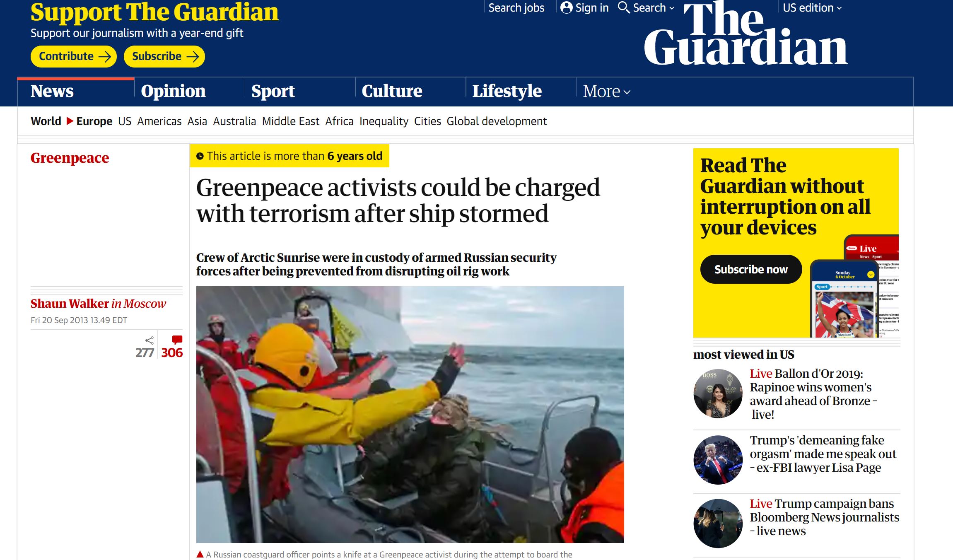
Task: Open Ballon d'Or 2019 live headline
Action: (x=813, y=394)
